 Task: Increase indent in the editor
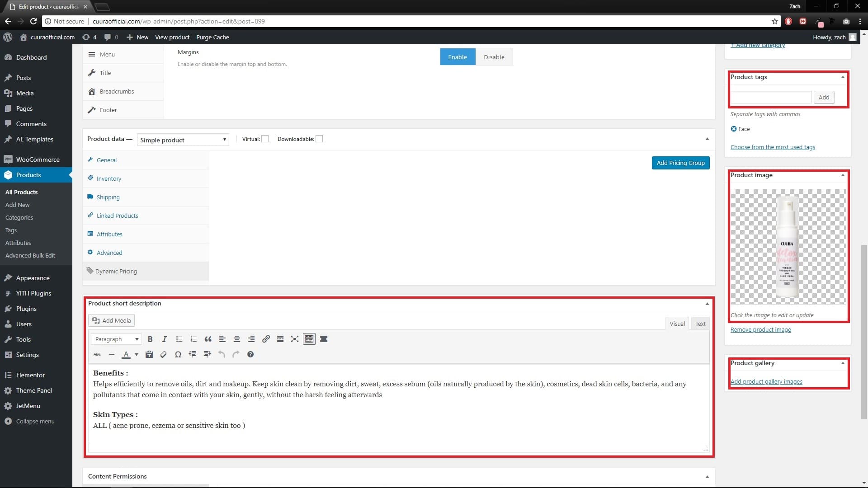(207, 354)
